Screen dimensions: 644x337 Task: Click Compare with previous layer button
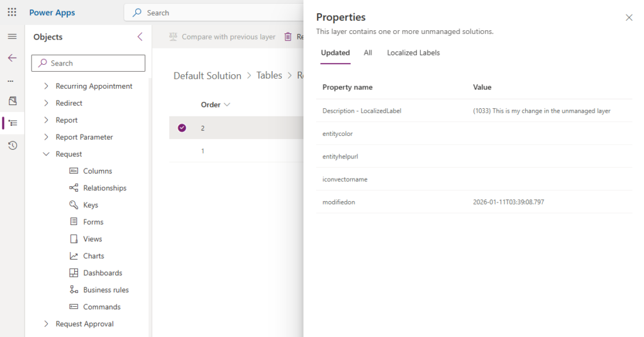223,37
